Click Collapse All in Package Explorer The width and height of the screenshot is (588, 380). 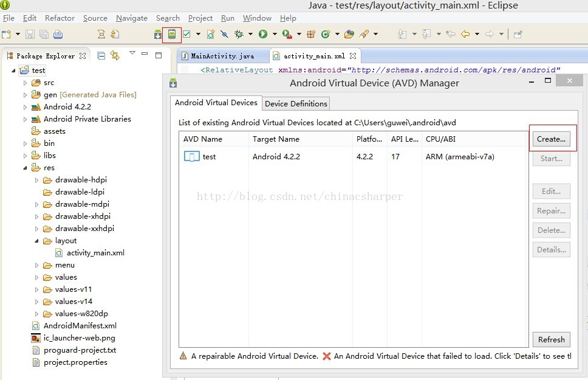tap(101, 55)
